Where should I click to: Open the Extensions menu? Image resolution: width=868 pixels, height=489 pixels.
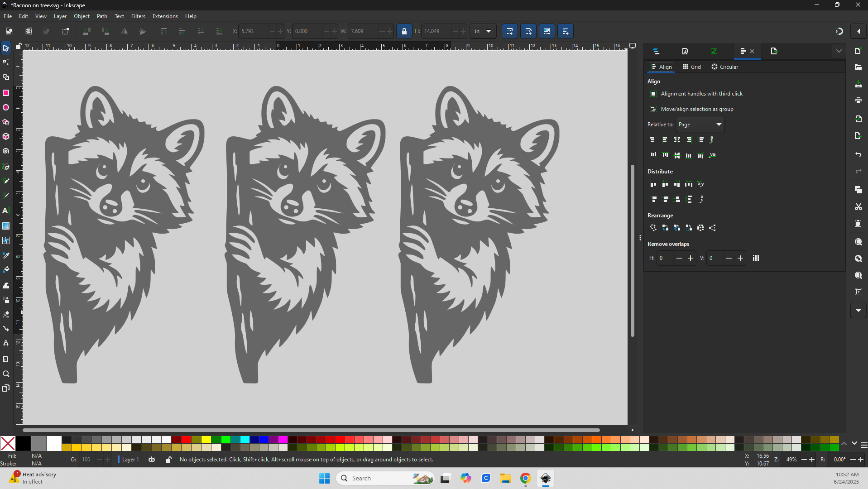point(165,16)
